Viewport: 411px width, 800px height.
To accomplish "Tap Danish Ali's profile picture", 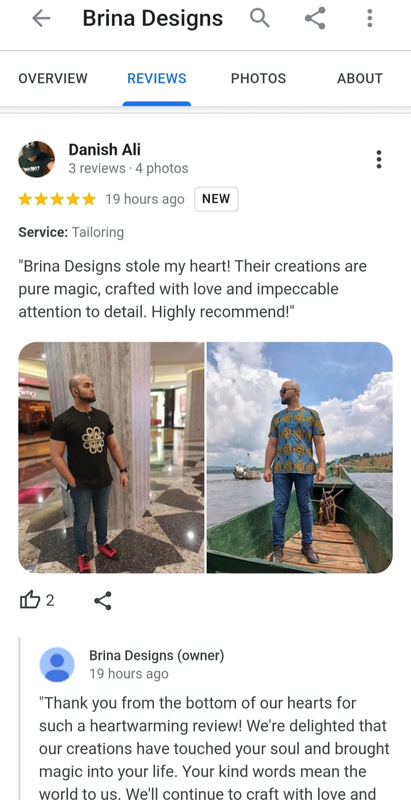I will 37,159.
